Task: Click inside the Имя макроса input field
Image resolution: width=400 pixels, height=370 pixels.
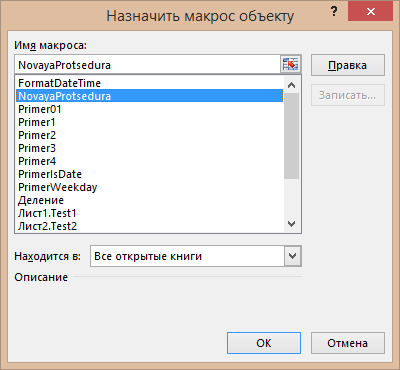Action: coord(148,65)
